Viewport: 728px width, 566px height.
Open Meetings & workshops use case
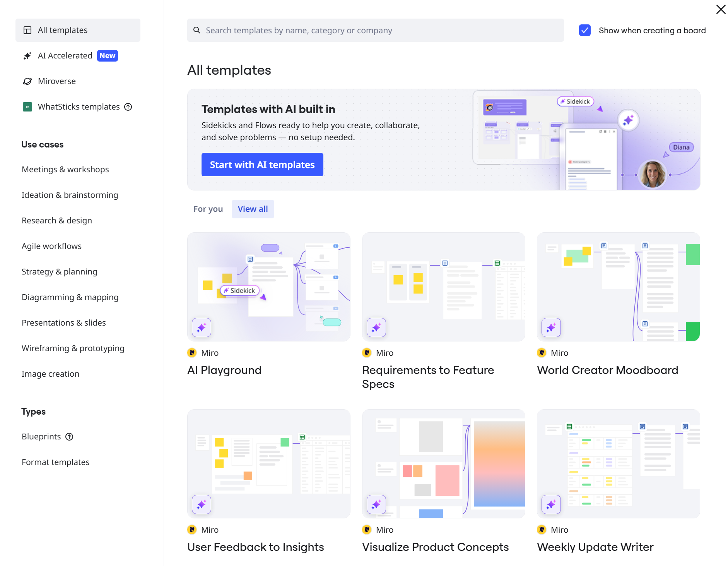click(65, 170)
